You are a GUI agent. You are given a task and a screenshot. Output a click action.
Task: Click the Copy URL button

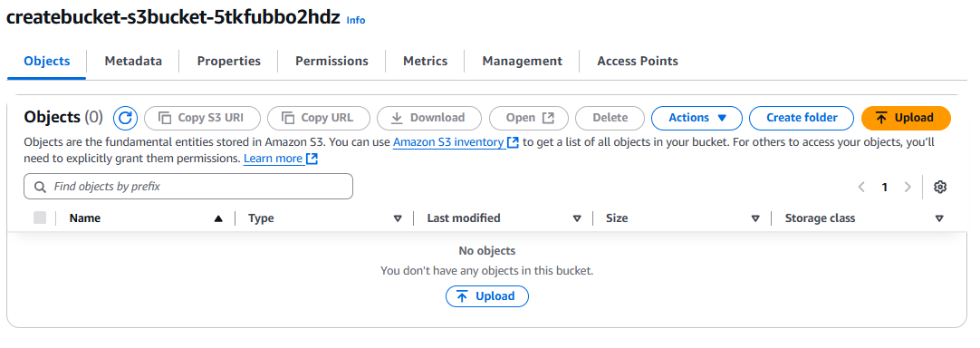319,118
